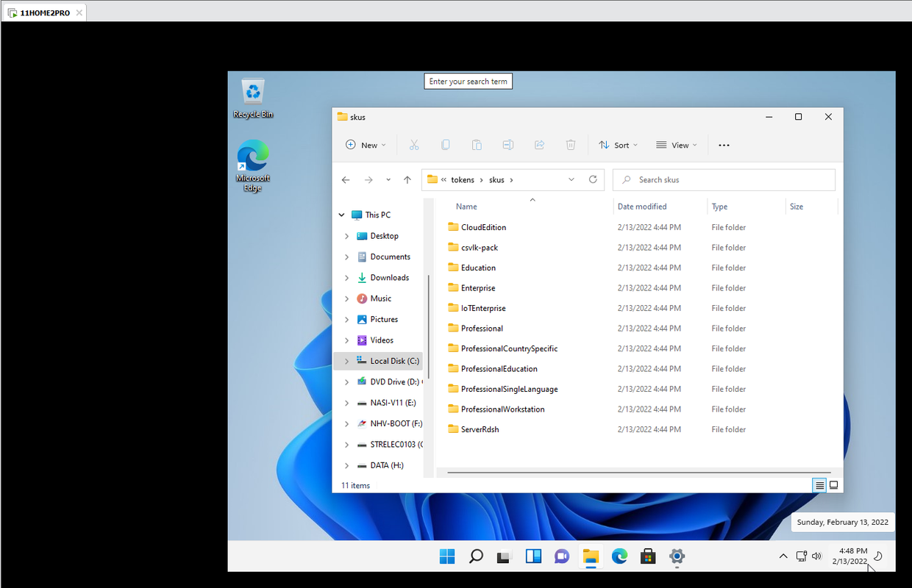The image size is (912, 588).
Task: Click the Rename icon in toolbar
Action: (508, 145)
